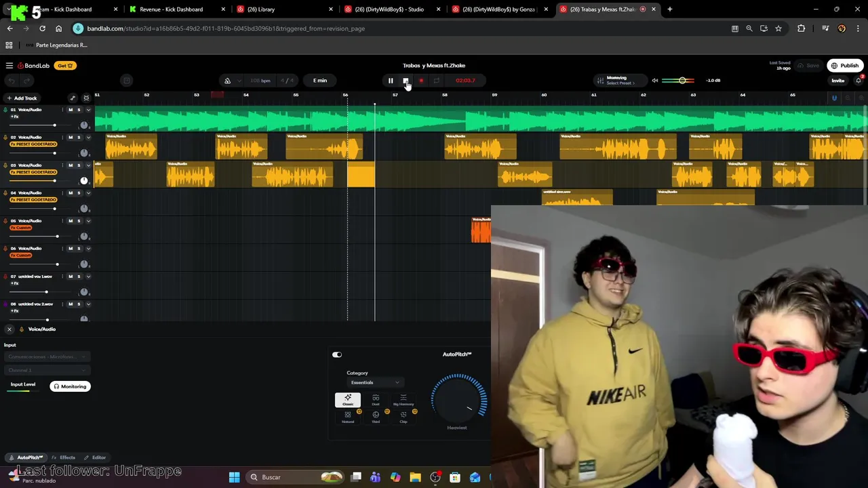Toggle the Monitoring headphone button
The image size is (868, 488).
tap(70, 386)
